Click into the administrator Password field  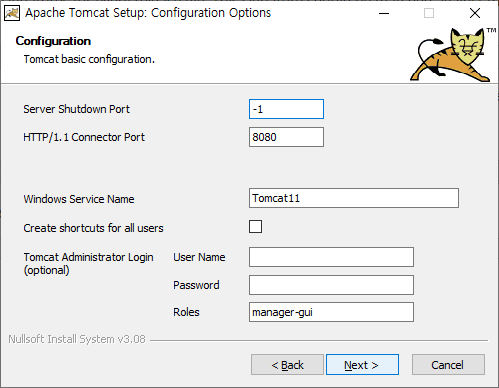[x=331, y=285]
